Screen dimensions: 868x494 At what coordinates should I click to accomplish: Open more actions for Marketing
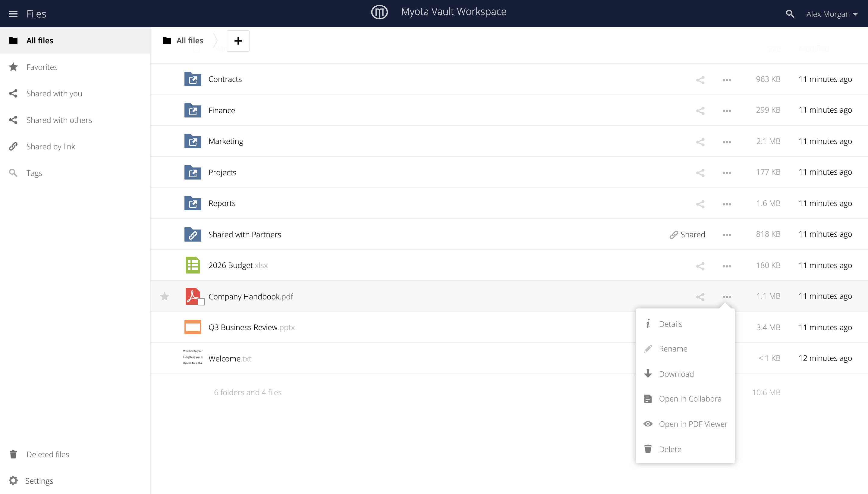click(x=726, y=142)
